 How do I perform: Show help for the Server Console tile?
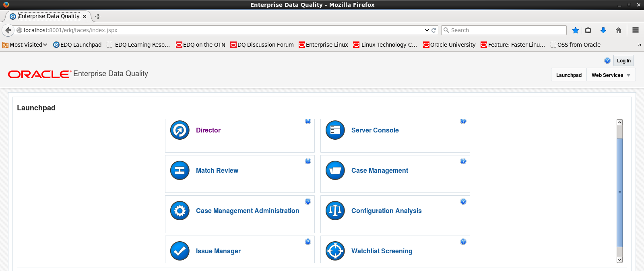463,121
